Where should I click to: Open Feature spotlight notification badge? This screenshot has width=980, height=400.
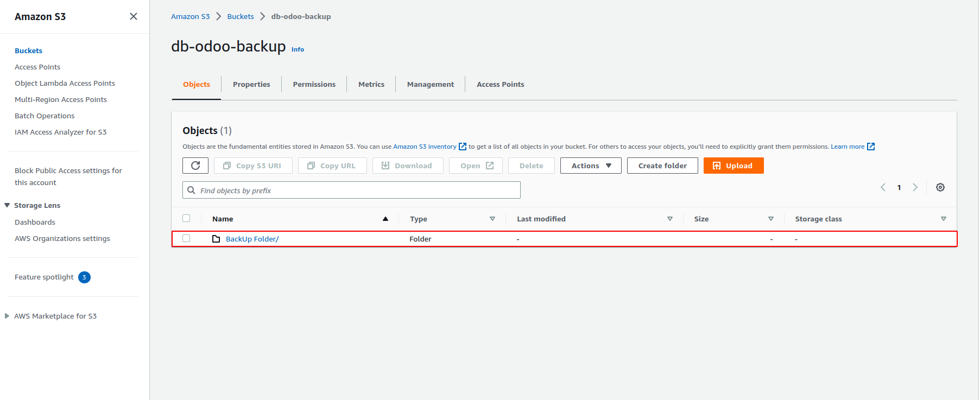[x=84, y=277]
